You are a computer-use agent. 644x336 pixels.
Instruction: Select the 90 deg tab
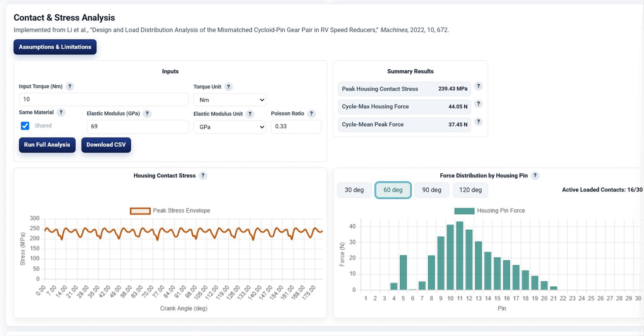tap(432, 190)
